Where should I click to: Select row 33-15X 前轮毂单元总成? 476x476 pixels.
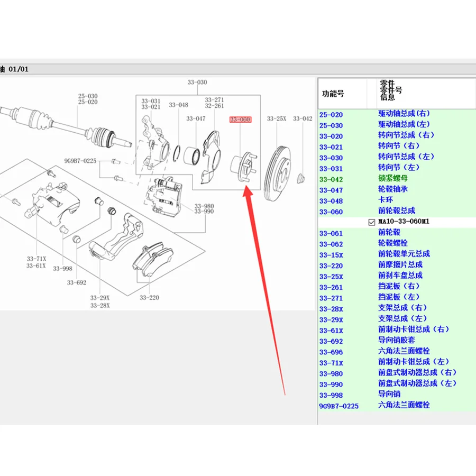click(x=397, y=254)
